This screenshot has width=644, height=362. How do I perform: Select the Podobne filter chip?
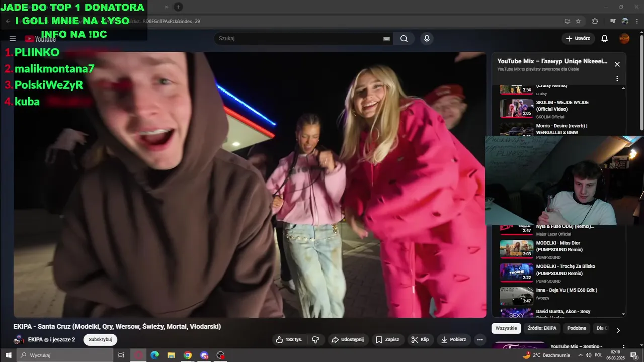[577, 328]
